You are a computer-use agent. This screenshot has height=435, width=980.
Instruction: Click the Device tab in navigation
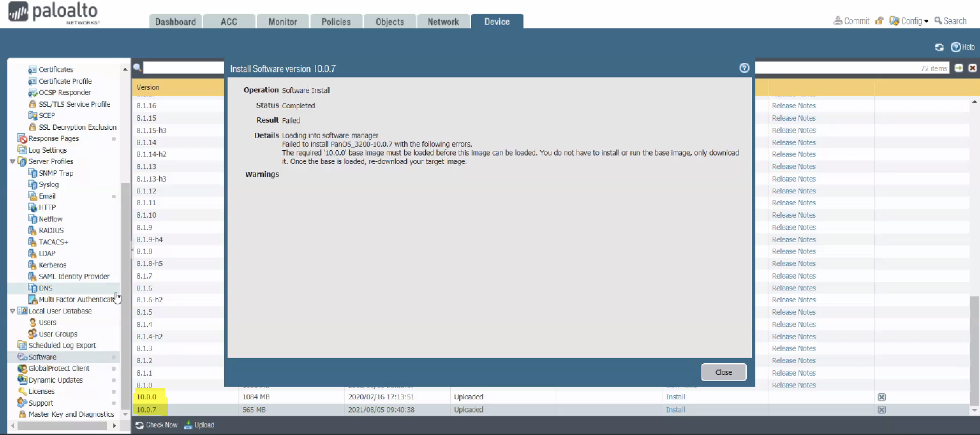point(496,22)
